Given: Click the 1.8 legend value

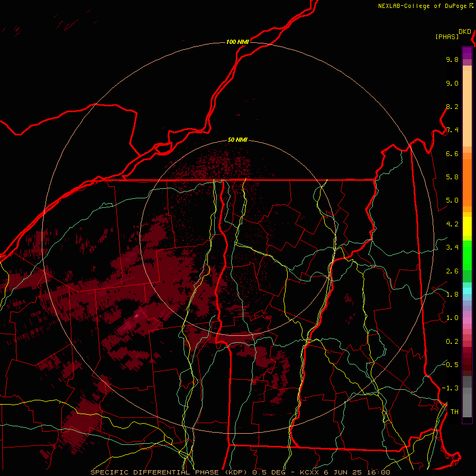Looking at the screenshot, I should tap(452, 295).
